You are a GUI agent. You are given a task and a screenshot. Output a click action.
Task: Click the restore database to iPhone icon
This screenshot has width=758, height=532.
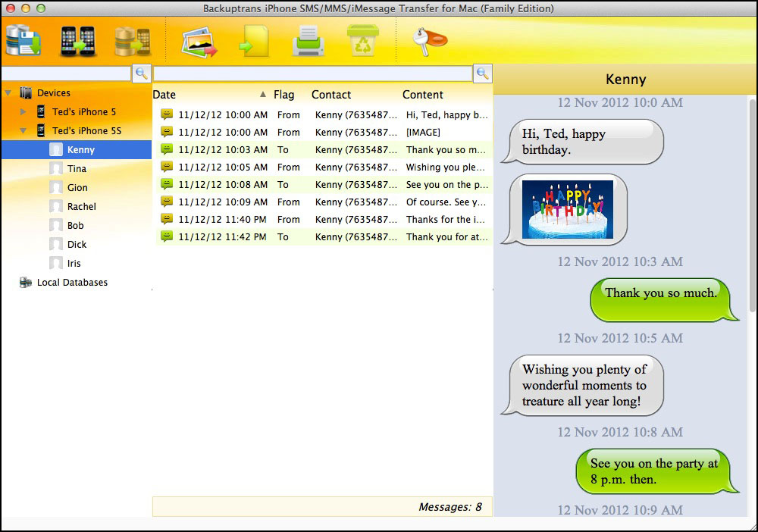pyautogui.click(x=133, y=41)
